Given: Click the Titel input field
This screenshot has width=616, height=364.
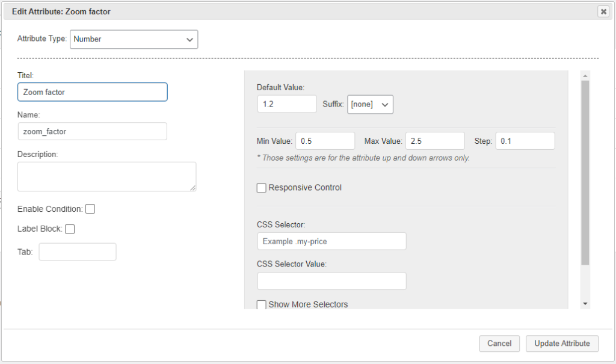Looking at the screenshot, I should click(x=93, y=92).
